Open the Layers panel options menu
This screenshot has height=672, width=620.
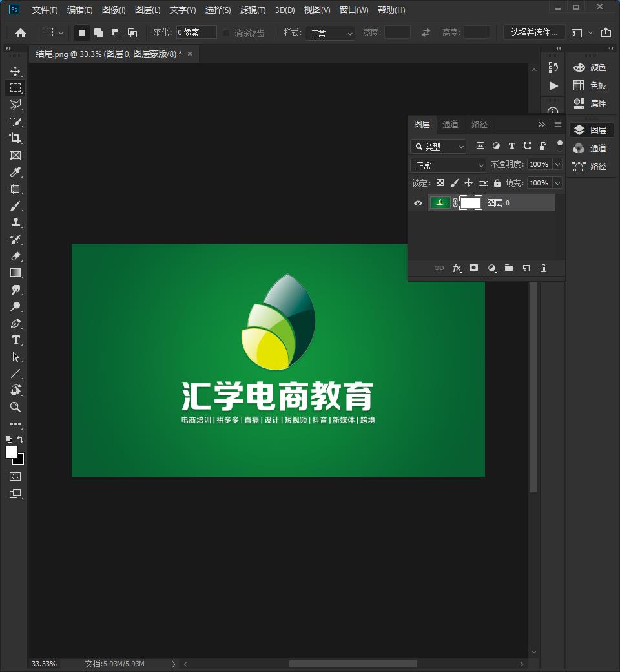pos(558,124)
